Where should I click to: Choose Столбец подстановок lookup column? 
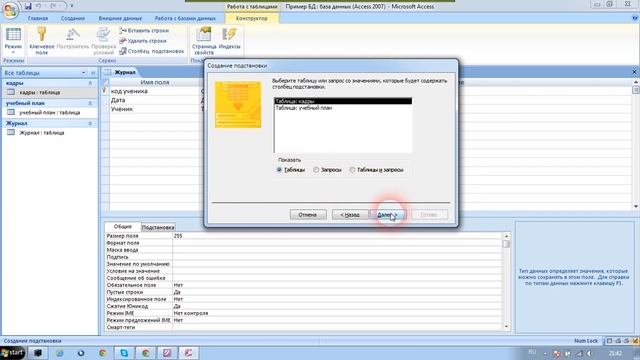coord(151,51)
